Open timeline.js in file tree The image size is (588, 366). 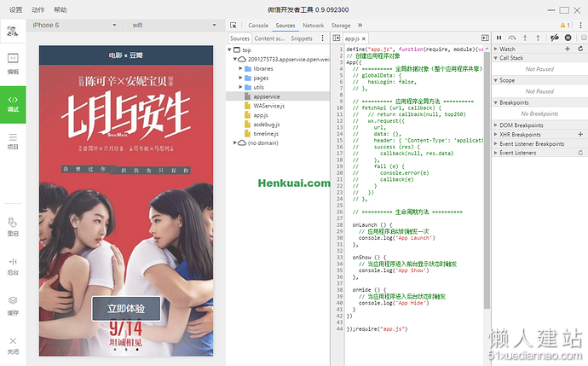tap(266, 134)
